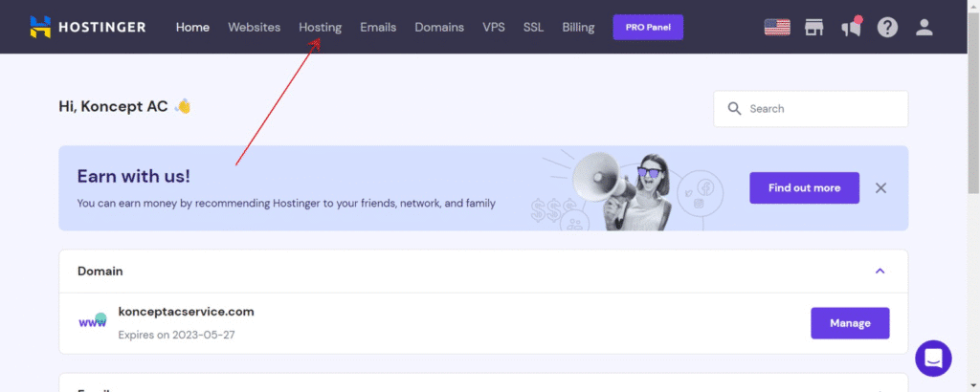980x392 pixels.
Task: Click the Hostinger logo
Action: click(87, 27)
